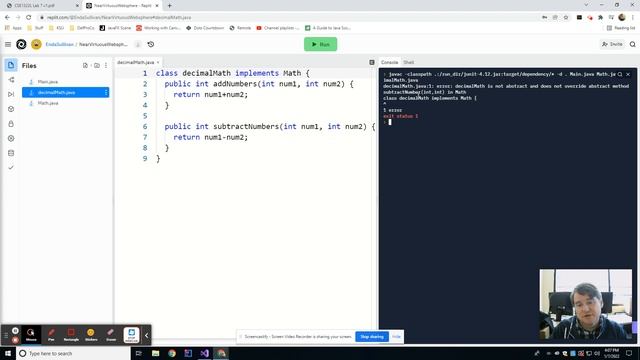Image resolution: width=640 pixels, height=360 pixels.
Task: Select the Screencastify Rectangle tool
Action: pos(71,335)
